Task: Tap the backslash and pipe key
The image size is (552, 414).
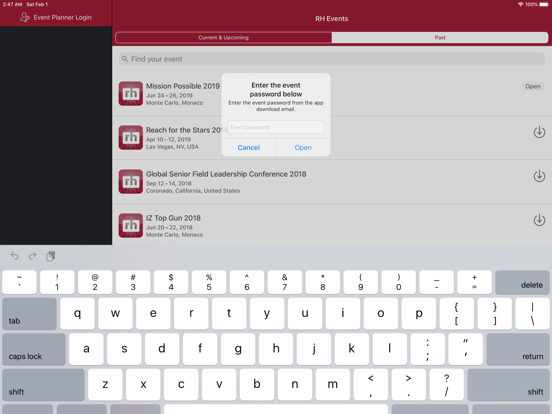Action: pos(532,314)
